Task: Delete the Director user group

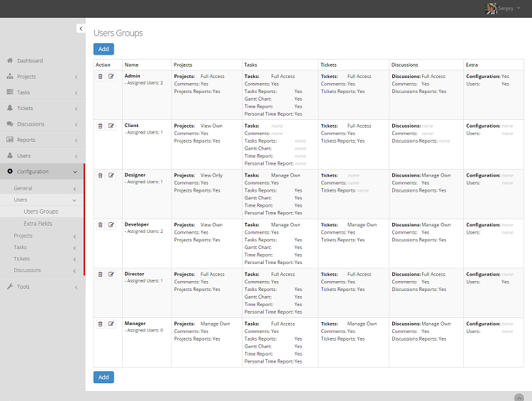Action: [100, 275]
